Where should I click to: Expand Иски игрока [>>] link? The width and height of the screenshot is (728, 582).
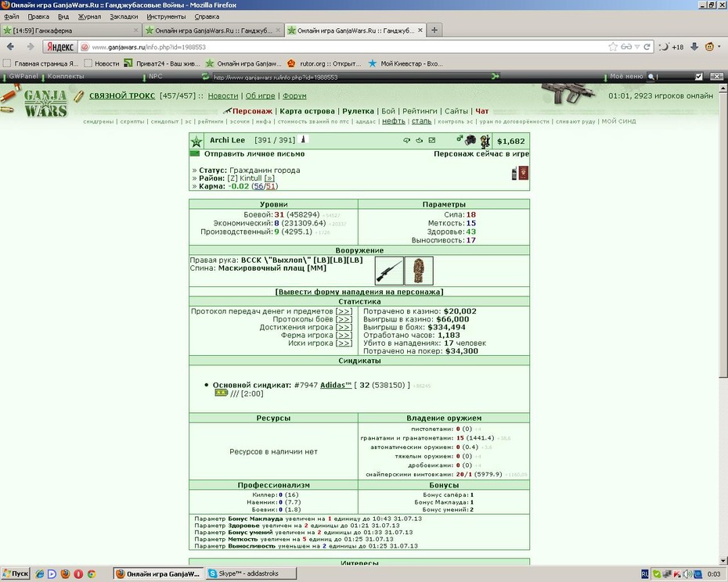344,343
